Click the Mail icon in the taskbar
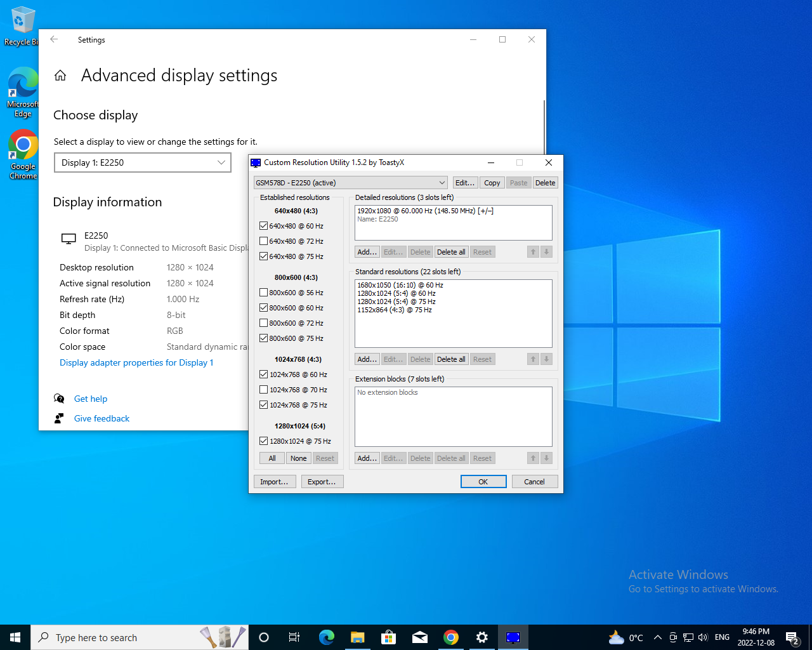 [420, 637]
